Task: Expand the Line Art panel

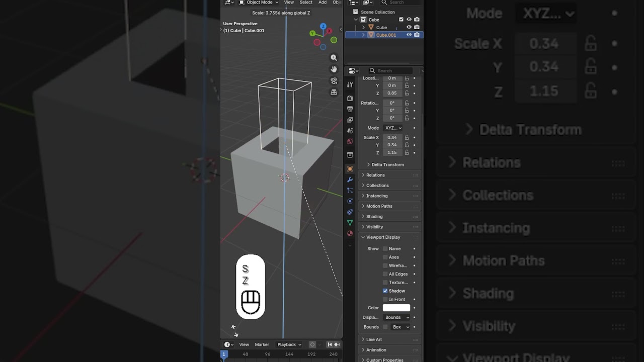Action: coord(390,339)
